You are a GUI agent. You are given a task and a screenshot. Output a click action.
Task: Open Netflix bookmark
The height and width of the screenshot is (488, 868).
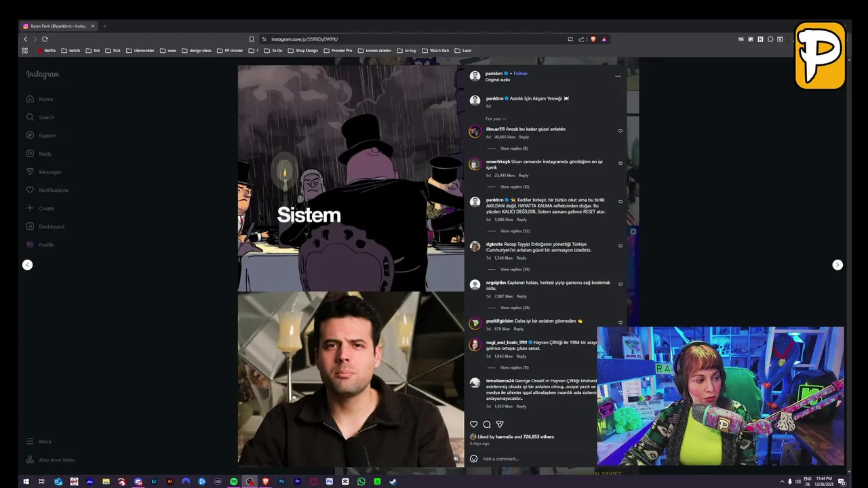pyautogui.click(x=47, y=51)
